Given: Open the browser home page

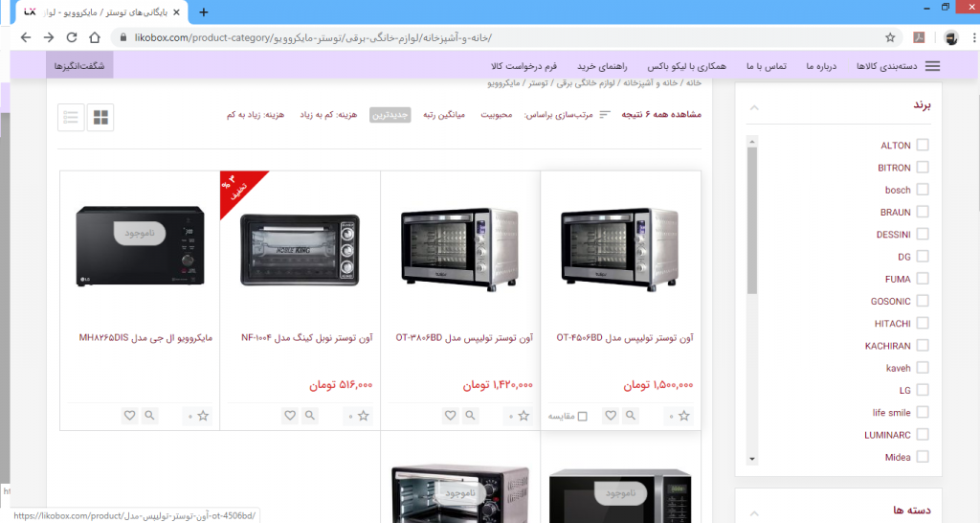Looking at the screenshot, I should click(x=95, y=37).
